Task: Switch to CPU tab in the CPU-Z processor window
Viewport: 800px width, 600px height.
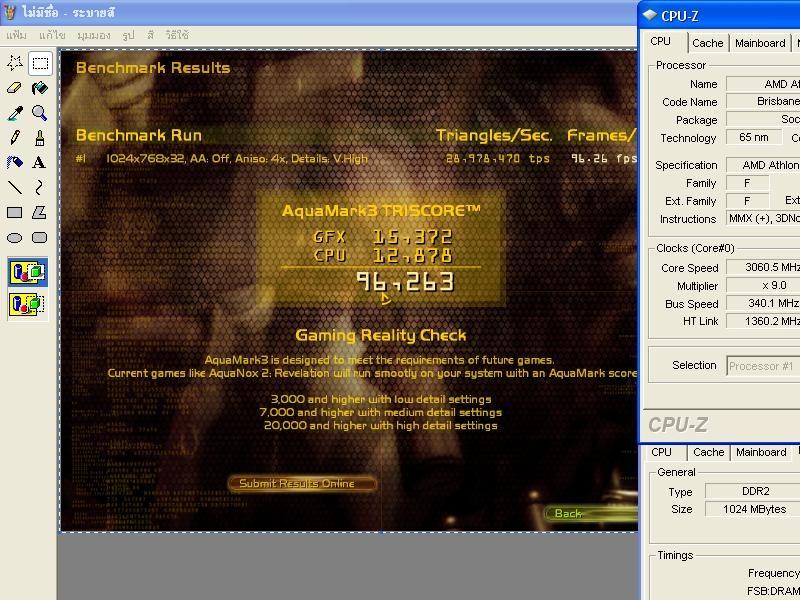Action: coord(661,42)
